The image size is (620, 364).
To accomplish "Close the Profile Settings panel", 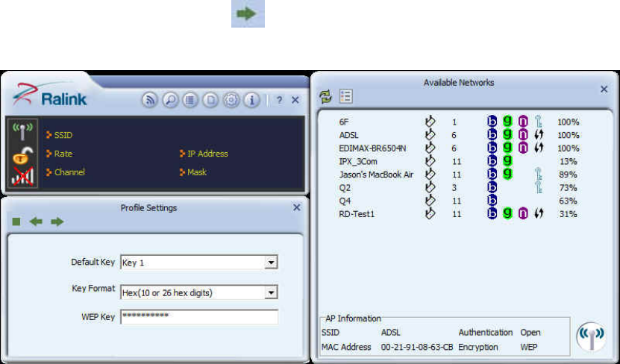I will tap(296, 207).
